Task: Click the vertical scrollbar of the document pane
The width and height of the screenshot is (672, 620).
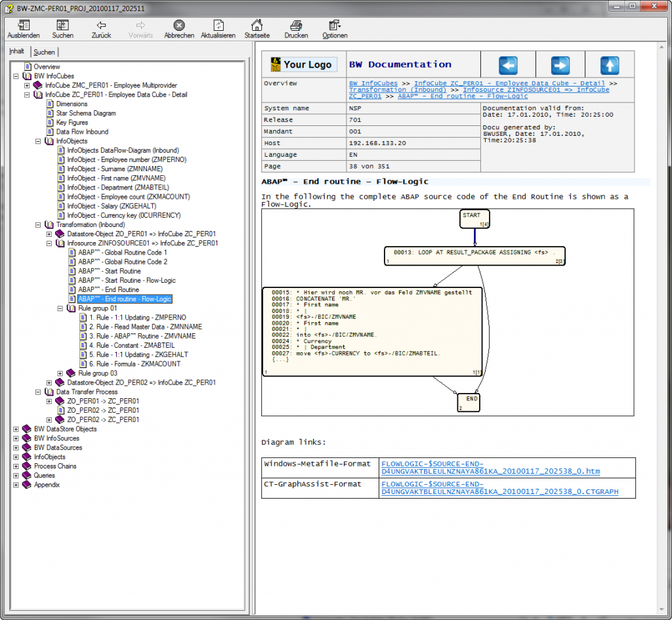Action: coord(660,328)
